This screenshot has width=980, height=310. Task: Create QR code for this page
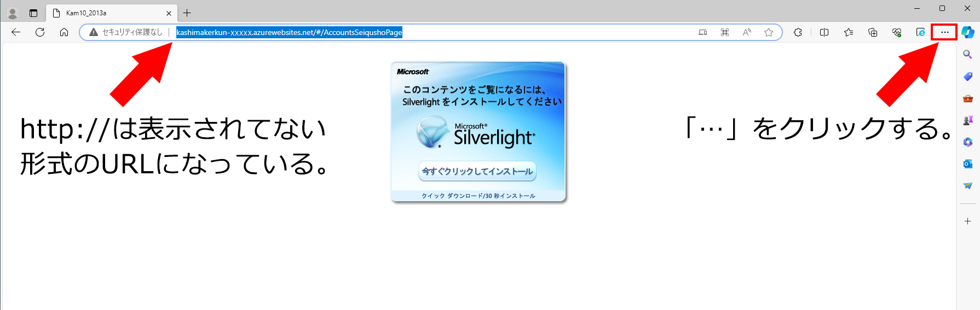tap(725, 32)
